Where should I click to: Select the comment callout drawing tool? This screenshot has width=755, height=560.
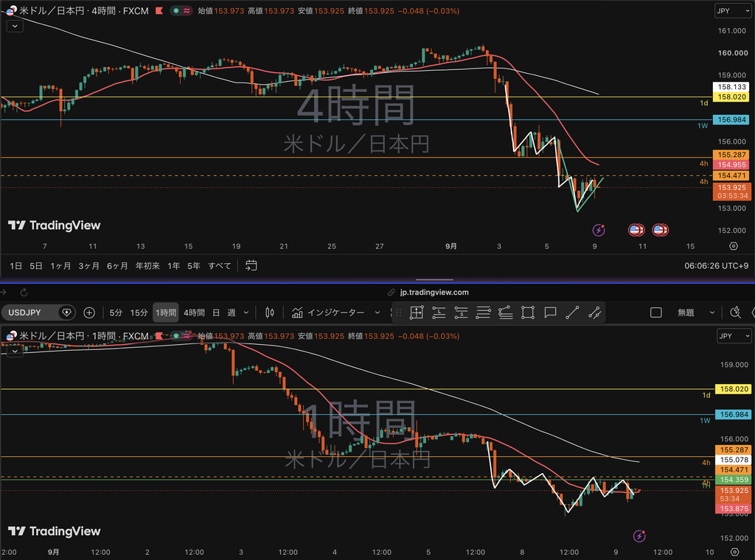pos(550,312)
